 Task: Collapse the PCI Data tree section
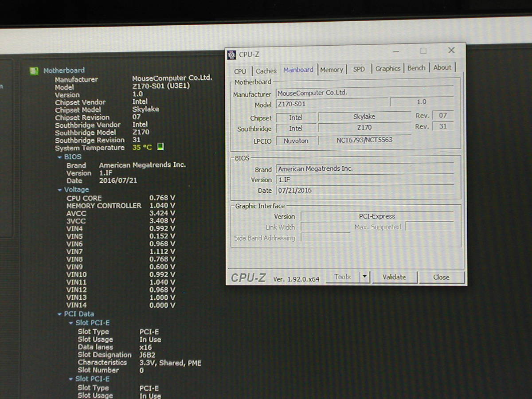(x=60, y=314)
